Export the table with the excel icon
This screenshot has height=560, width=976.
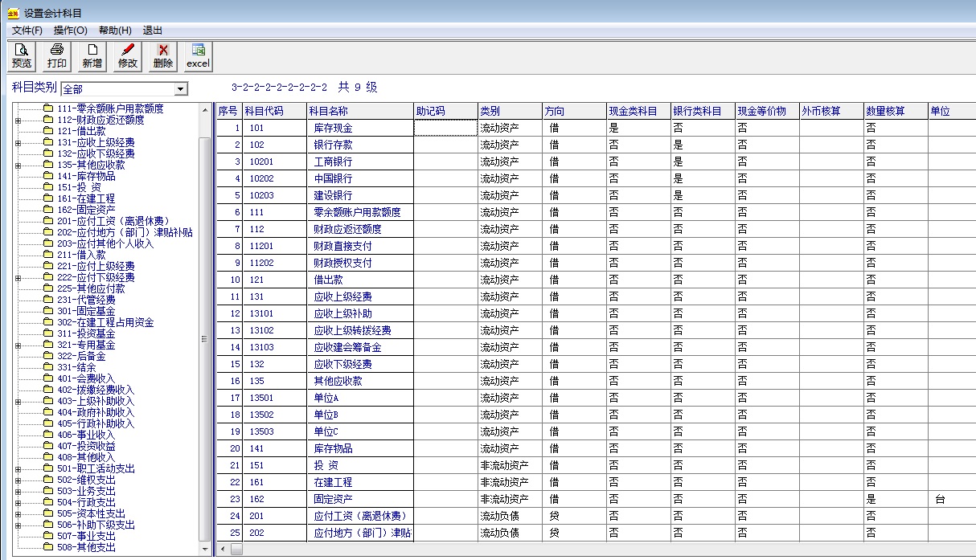pyautogui.click(x=199, y=56)
